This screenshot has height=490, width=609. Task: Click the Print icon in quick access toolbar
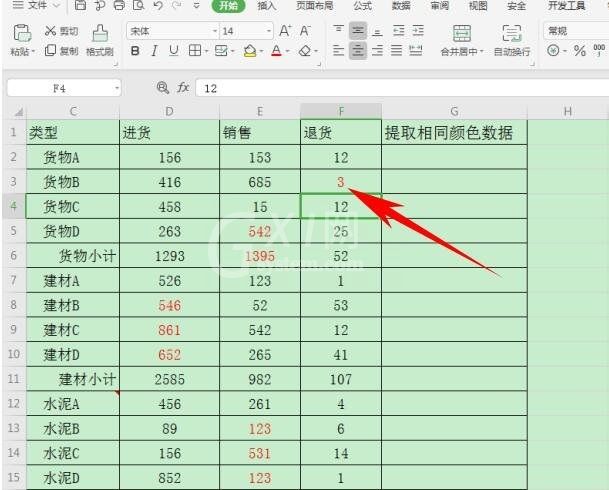click(119, 5)
